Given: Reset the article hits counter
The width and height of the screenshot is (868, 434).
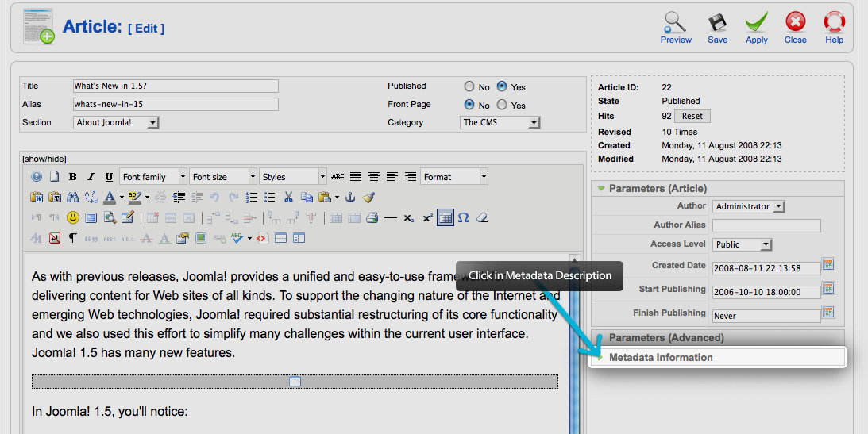Looking at the screenshot, I should coord(692,116).
